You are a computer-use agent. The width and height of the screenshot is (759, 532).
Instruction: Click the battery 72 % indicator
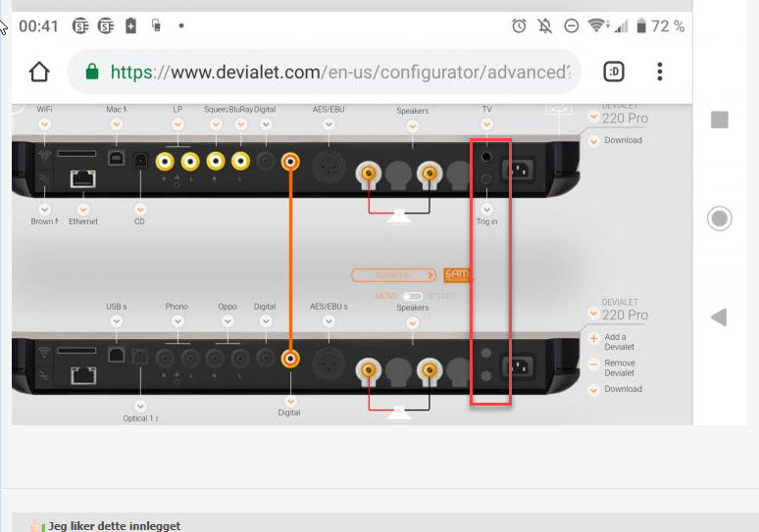pos(660,25)
